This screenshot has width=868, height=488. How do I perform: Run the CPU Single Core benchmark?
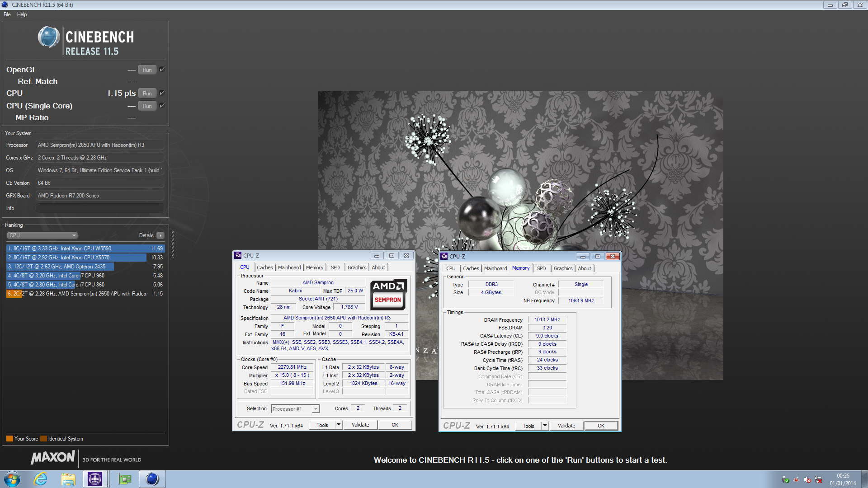[147, 106]
